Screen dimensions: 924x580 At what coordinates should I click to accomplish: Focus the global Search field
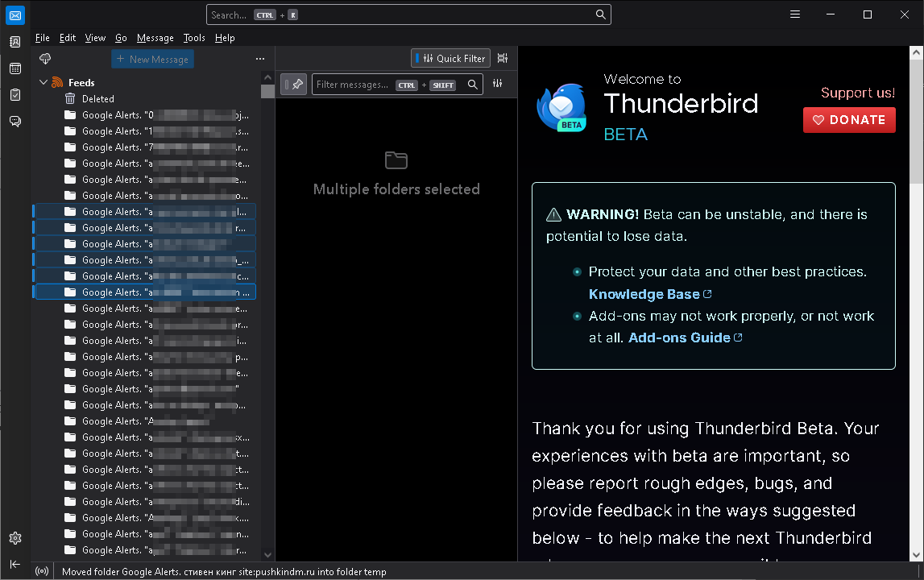pyautogui.click(x=408, y=14)
